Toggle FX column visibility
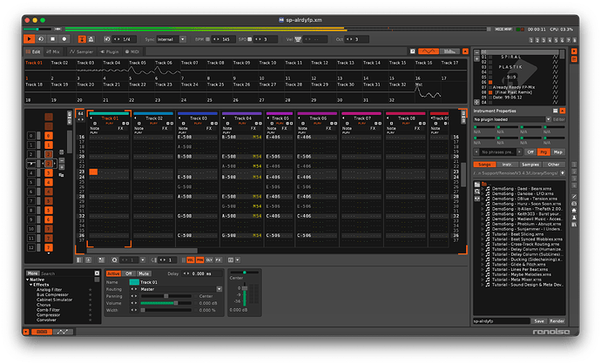This screenshot has height=364, width=601. pos(218,260)
